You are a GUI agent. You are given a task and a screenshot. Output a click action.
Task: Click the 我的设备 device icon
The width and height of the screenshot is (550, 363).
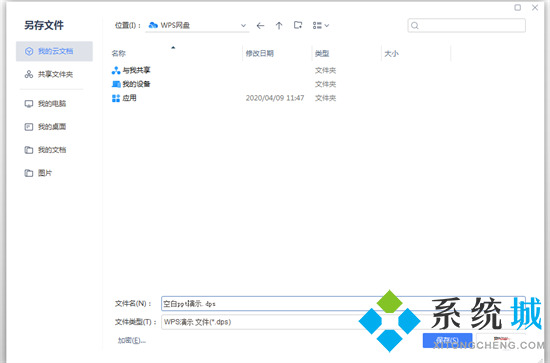(x=116, y=84)
